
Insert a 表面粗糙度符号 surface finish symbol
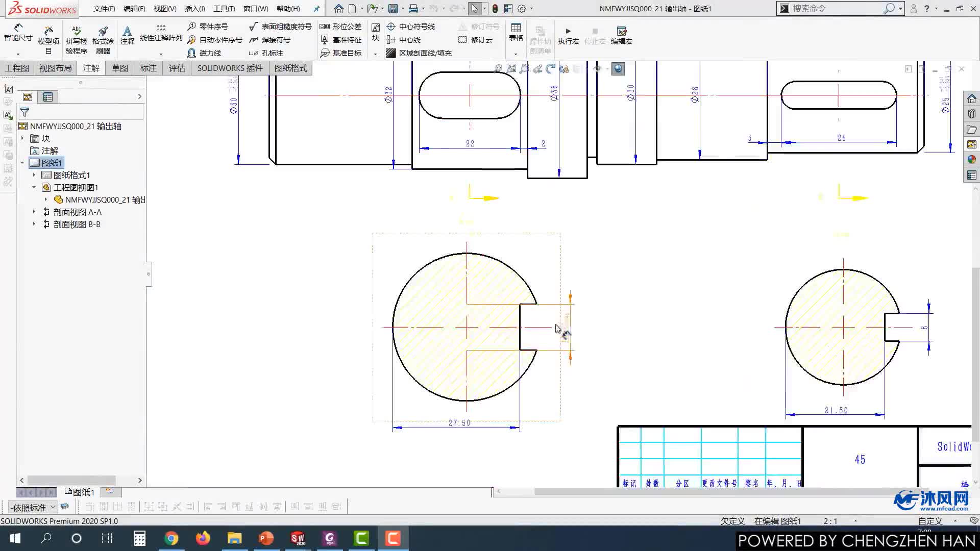(280, 27)
